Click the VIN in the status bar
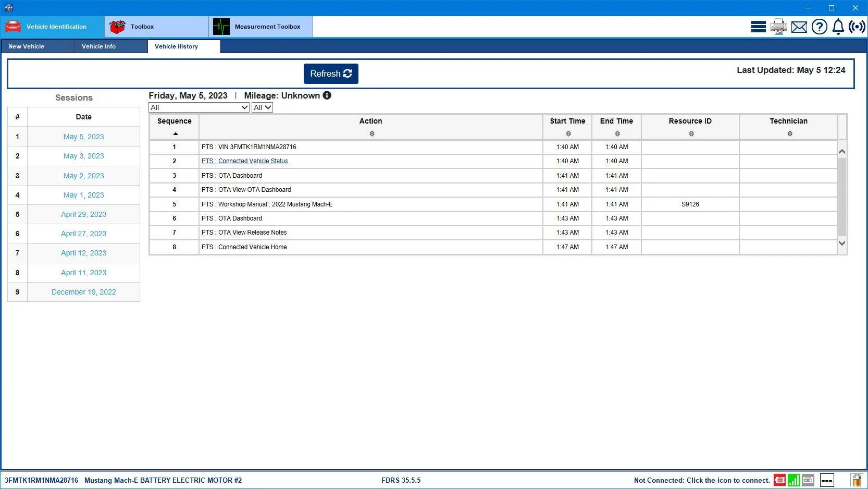The image size is (868, 489). pyautogui.click(x=41, y=481)
